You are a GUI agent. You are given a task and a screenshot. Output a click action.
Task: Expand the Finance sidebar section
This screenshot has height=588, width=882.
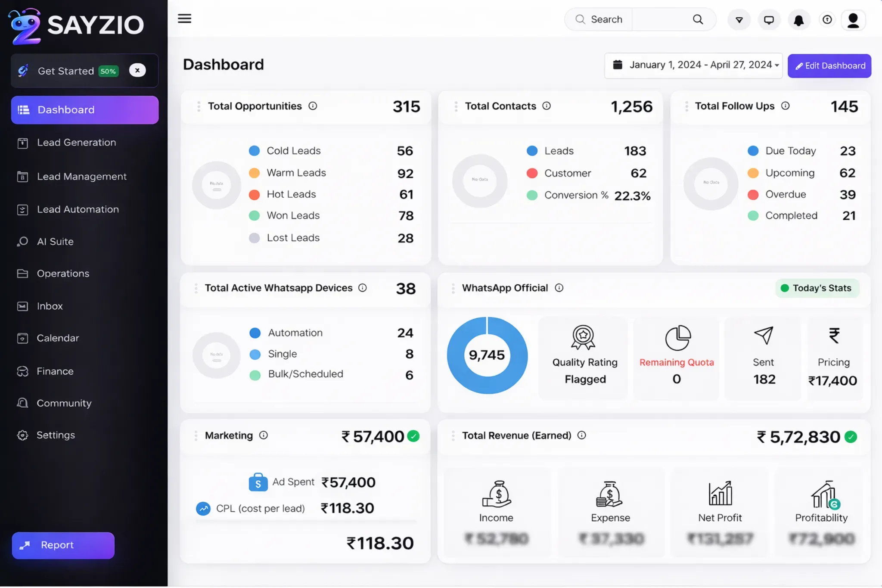[x=55, y=371]
